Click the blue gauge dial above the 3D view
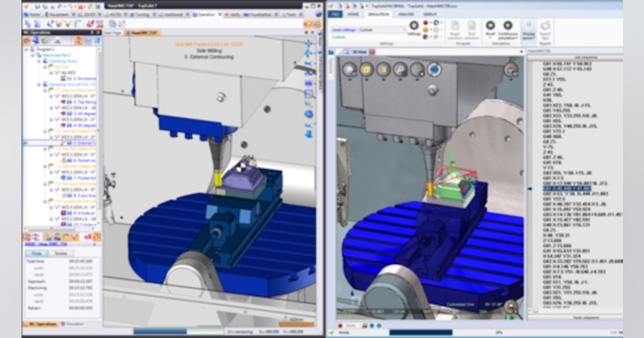This screenshot has width=644, height=338. pos(435,69)
